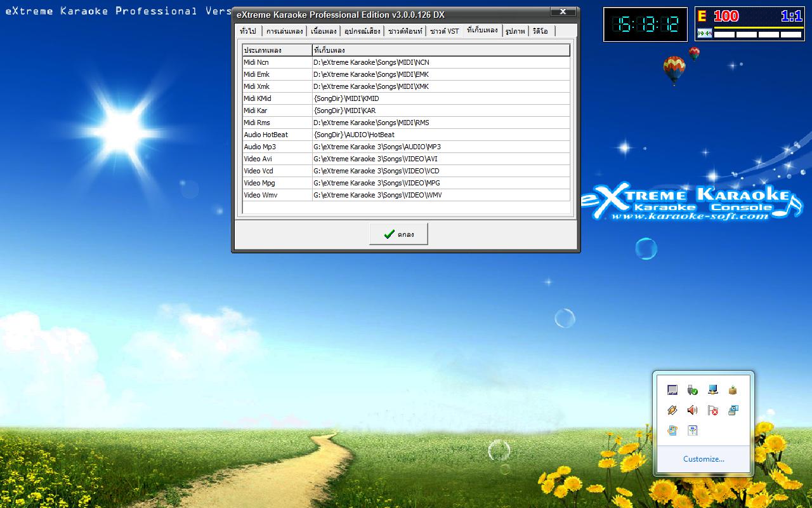The image size is (812, 508).
Task: Open the touchpad icon in the tray popup
Action: point(672,390)
